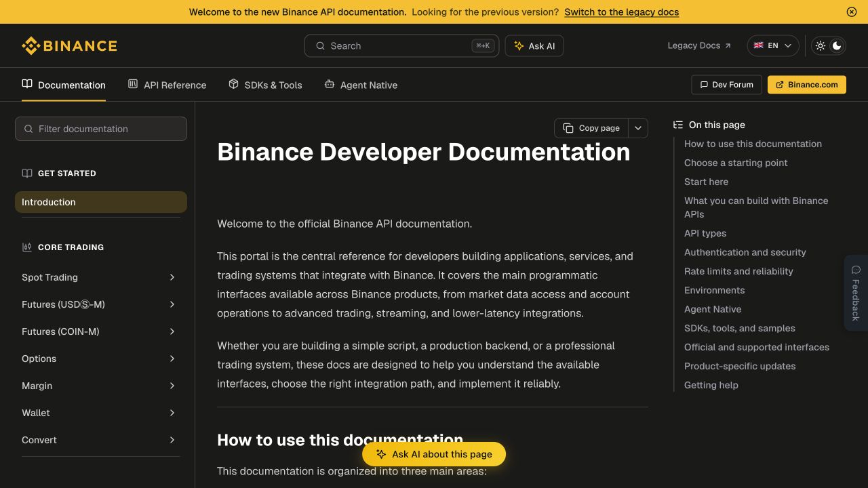Go to SDKs, tools, and samples section
This screenshot has height=488, width=868.
[x=740, y=328]
